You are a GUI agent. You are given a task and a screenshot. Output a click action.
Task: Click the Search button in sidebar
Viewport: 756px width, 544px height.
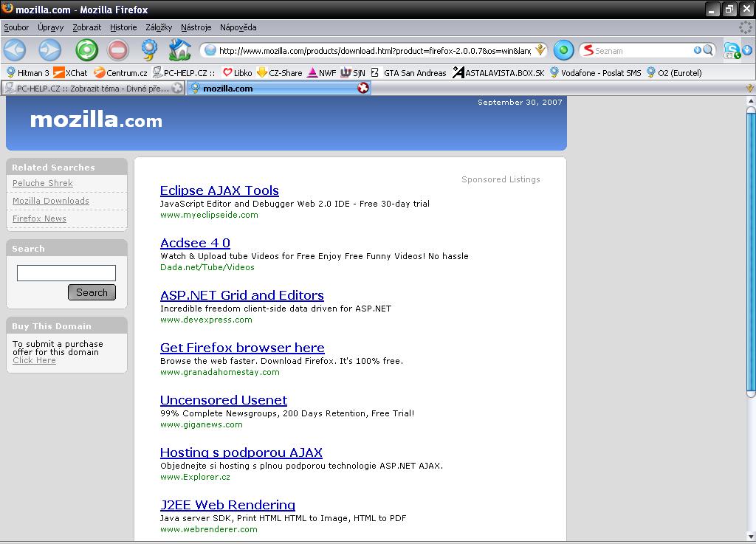[x=92, y=292]
